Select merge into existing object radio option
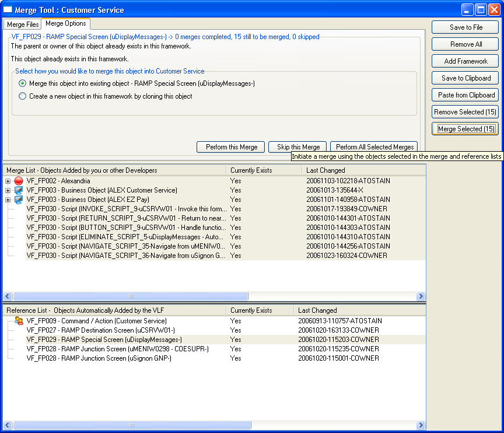The height and width of the screenshot is (433, 504). [23, 83]
